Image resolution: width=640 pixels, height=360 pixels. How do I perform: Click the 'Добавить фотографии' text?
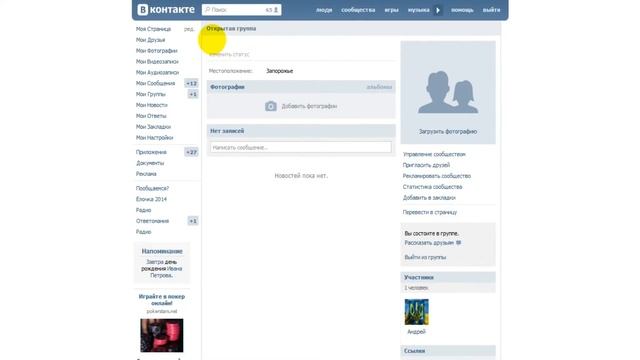click(309, 106)
